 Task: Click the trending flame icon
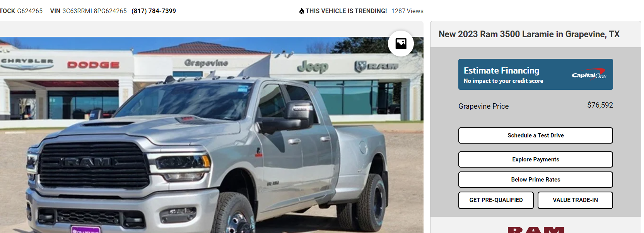[x=302, y=11]
